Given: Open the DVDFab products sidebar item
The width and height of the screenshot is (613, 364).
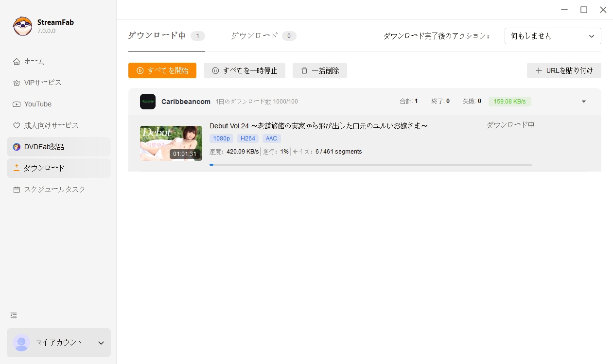Looking at the screenshot, I should 44,147.
